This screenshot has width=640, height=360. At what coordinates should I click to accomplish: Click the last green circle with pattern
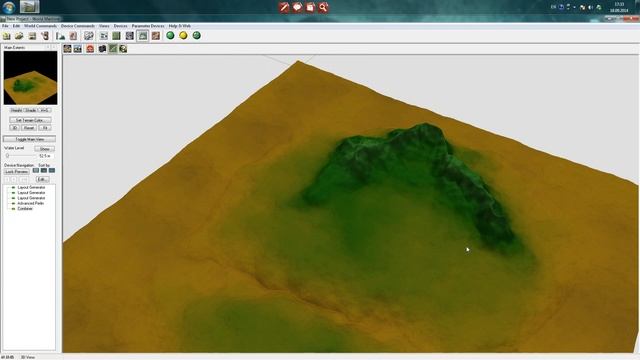click(196, 36)
